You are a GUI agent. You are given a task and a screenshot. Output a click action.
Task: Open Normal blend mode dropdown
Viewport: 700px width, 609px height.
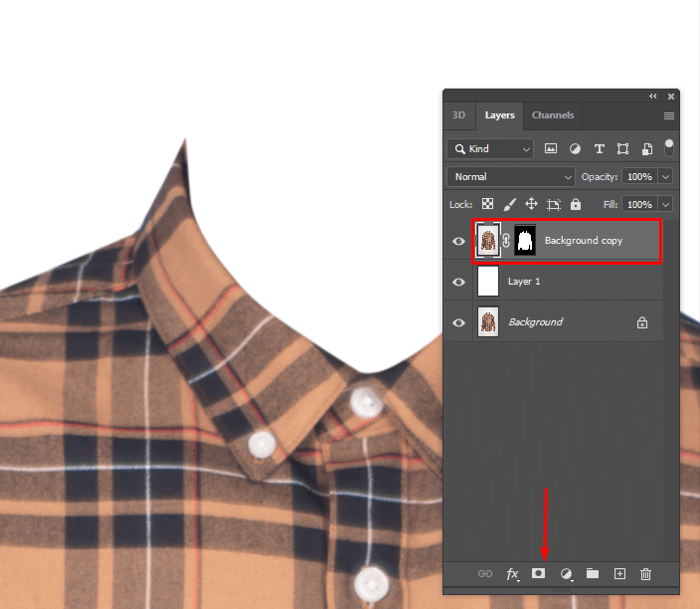(x=511, y=177)
